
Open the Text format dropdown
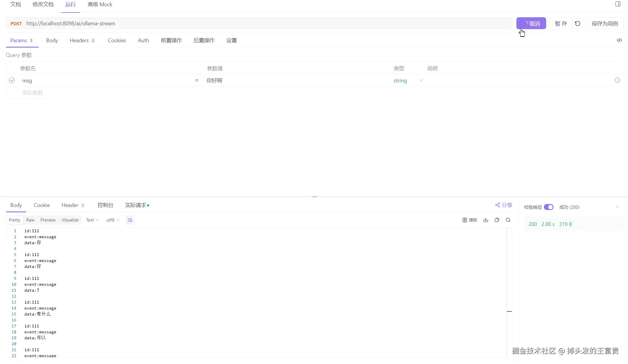point(92,220)
